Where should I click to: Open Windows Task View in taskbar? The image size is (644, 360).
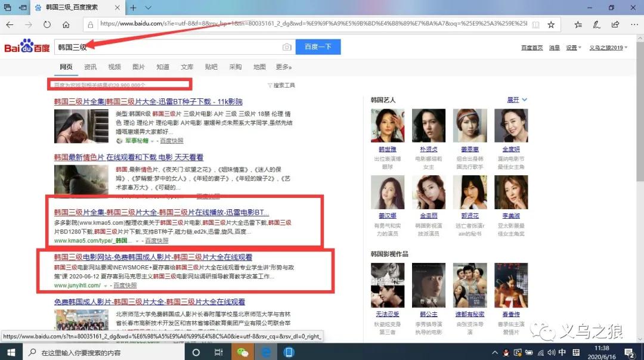[x=219, y=352]
